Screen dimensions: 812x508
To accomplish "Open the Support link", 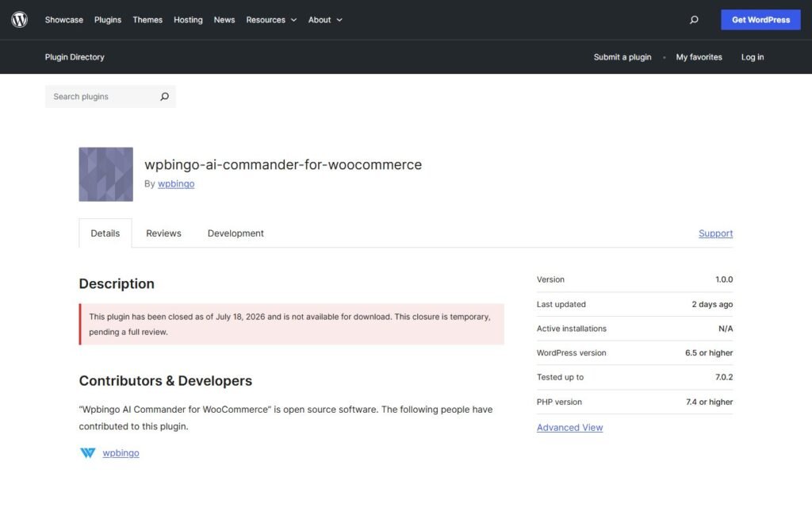I will tap(716, 233).
